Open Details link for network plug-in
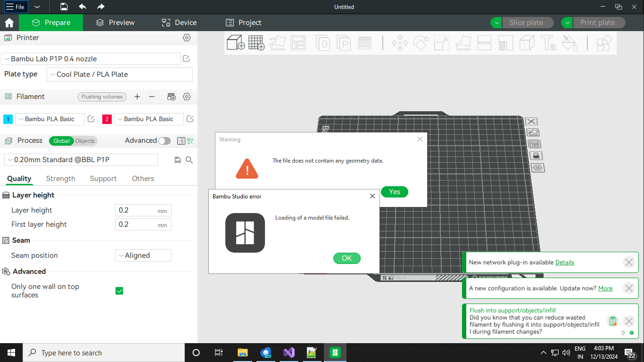This screenshot has height=362, width=644. (x=564, y=262)
